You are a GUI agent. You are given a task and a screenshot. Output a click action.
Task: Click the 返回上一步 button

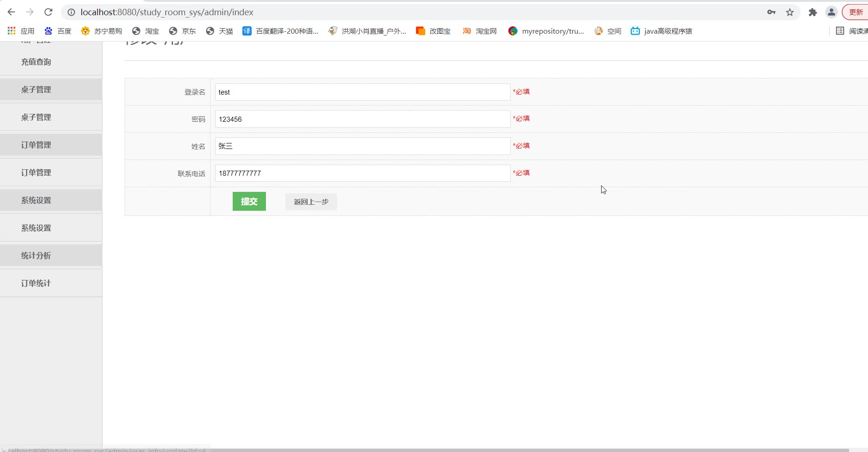tap(311, 202)
